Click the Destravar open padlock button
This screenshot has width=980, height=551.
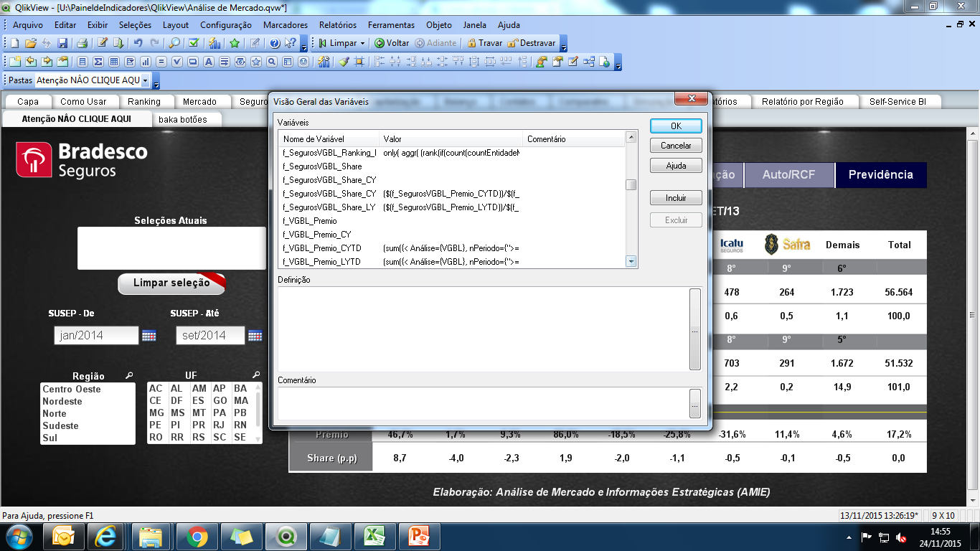(532, 43)
